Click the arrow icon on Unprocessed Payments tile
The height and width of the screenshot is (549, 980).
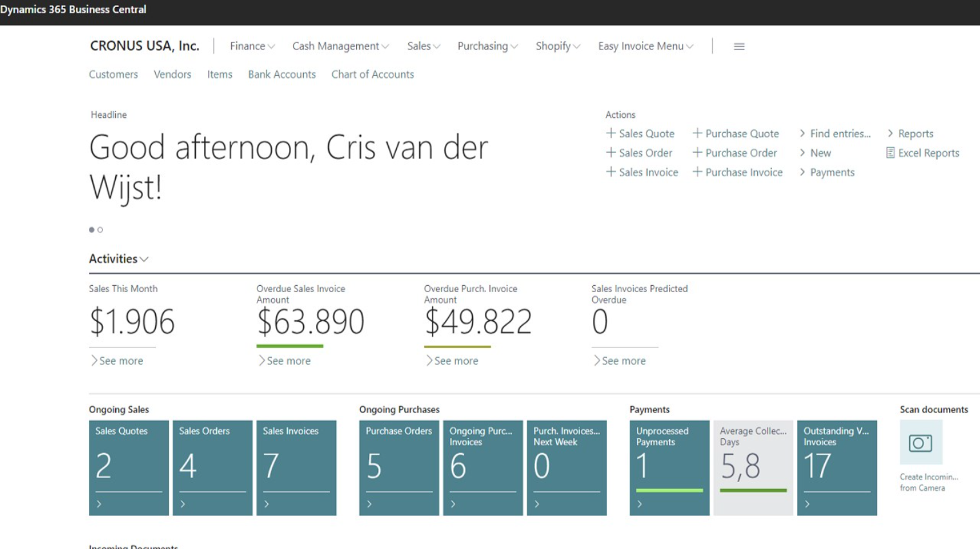[639, 504]
